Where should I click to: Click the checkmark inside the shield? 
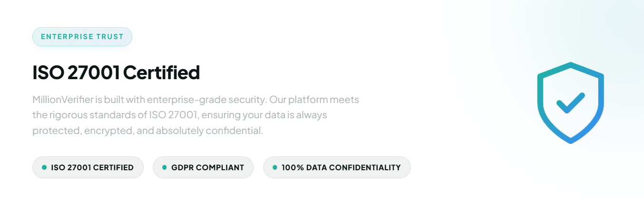point(570,103)
